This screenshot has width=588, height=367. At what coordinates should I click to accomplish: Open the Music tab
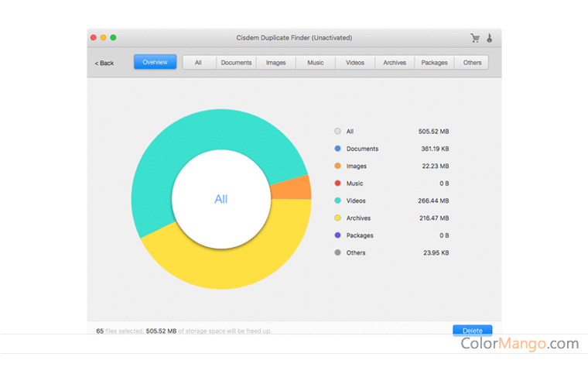pos(316,63)
